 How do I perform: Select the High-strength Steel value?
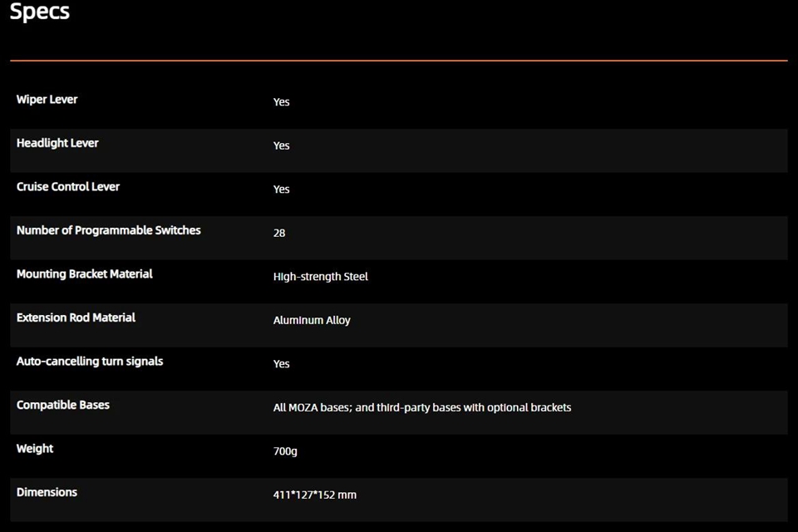pyautogui.click(x=320, y=277)
